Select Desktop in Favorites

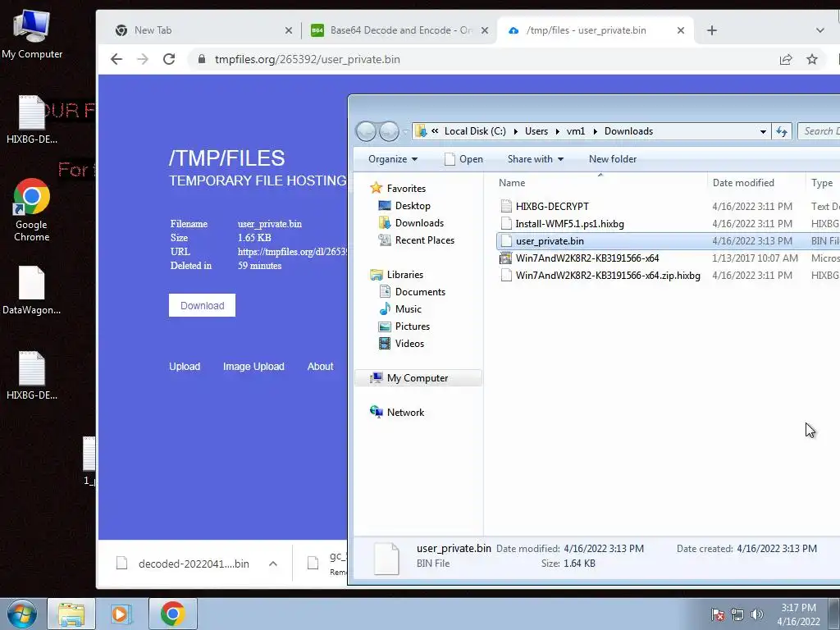[x=413, y=206]
